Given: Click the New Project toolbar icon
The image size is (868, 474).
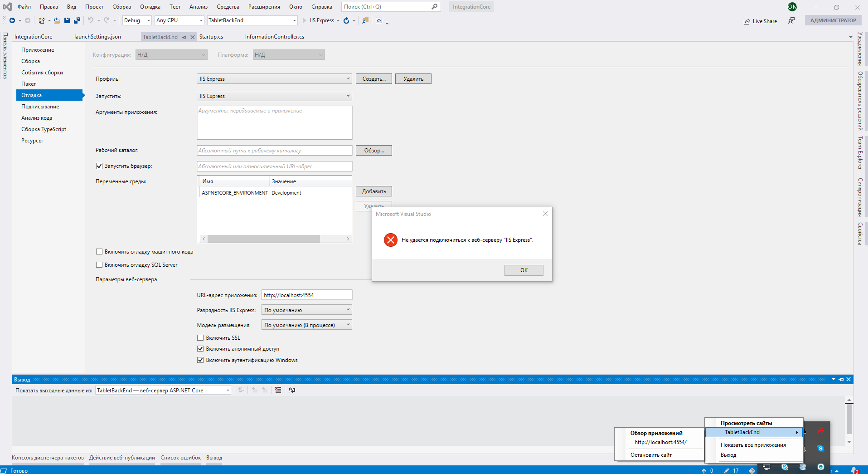Looking at the screenshot, I should point(41,20).
